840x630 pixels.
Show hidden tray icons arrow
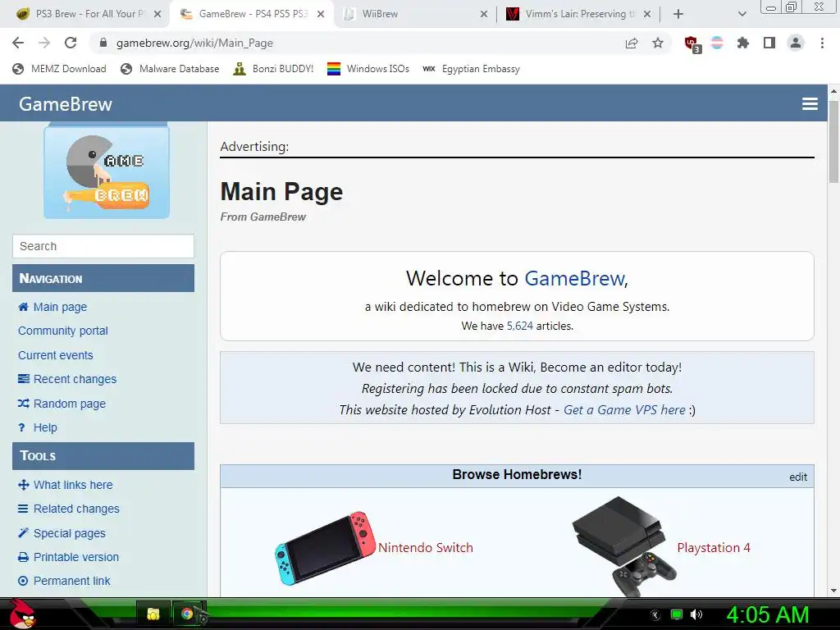pos(655,615)
